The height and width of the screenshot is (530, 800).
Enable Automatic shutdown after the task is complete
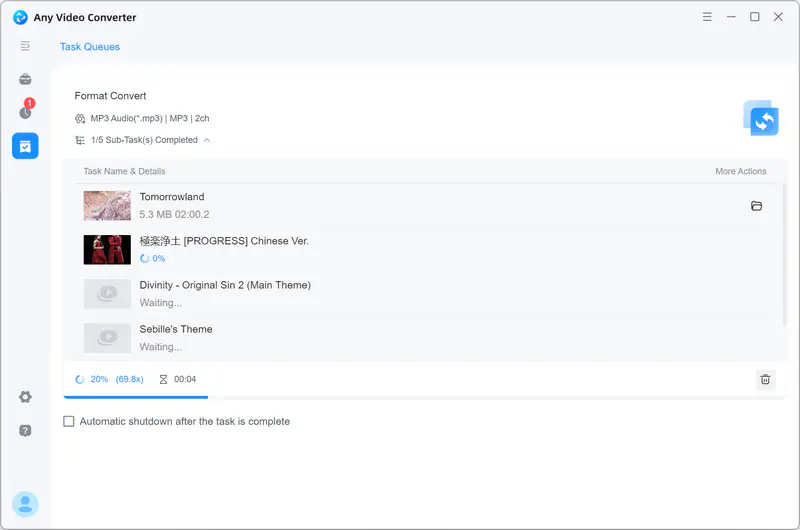[69, 421]
